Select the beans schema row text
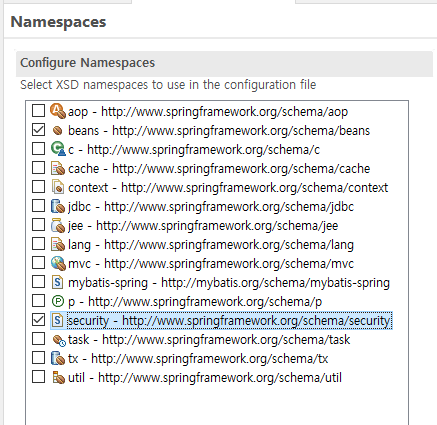The width and height of the screenshot is (437, 425). click(x=219, y=130)
